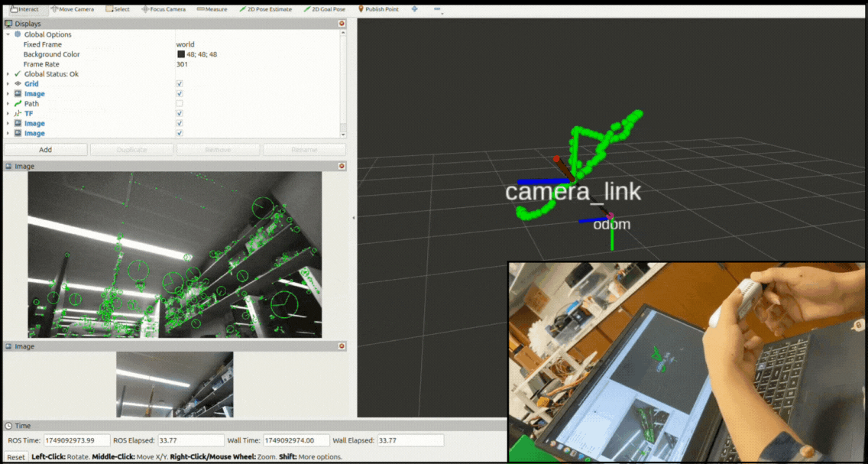Click the Wall Time field
The width and height of the screenshot is (868, 464).
(x=296, y=440)
